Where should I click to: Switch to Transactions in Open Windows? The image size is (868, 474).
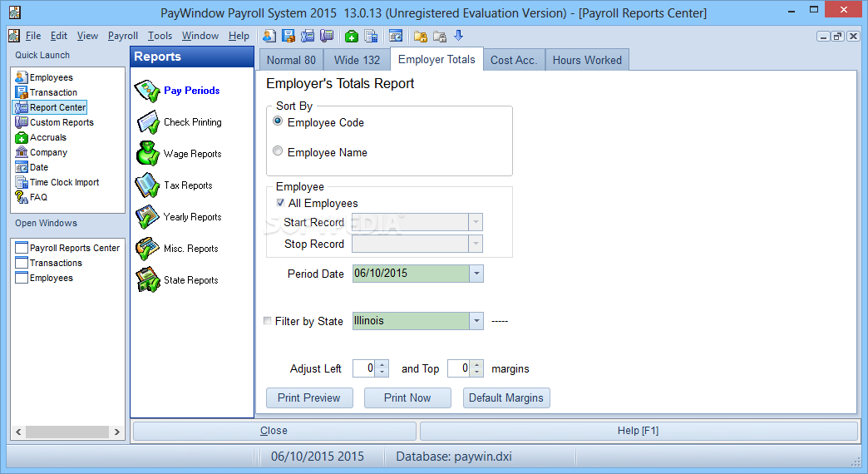pyautogui.click(x=49, y=263)
